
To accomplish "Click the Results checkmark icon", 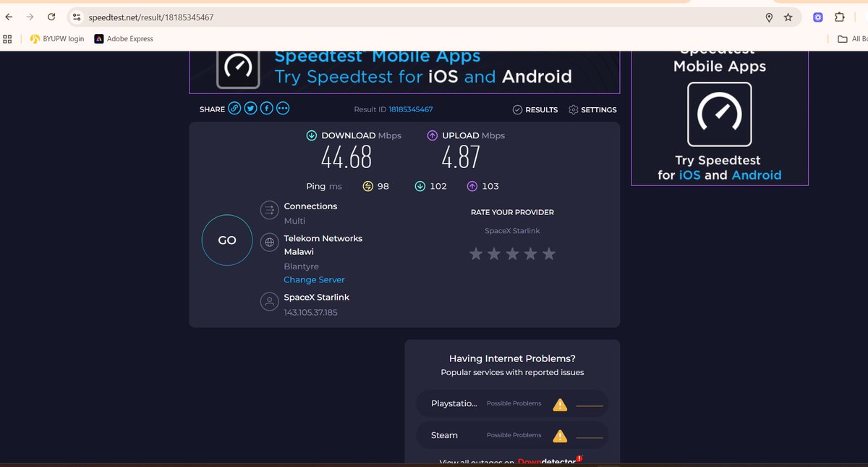I will (x=516, y=109).
